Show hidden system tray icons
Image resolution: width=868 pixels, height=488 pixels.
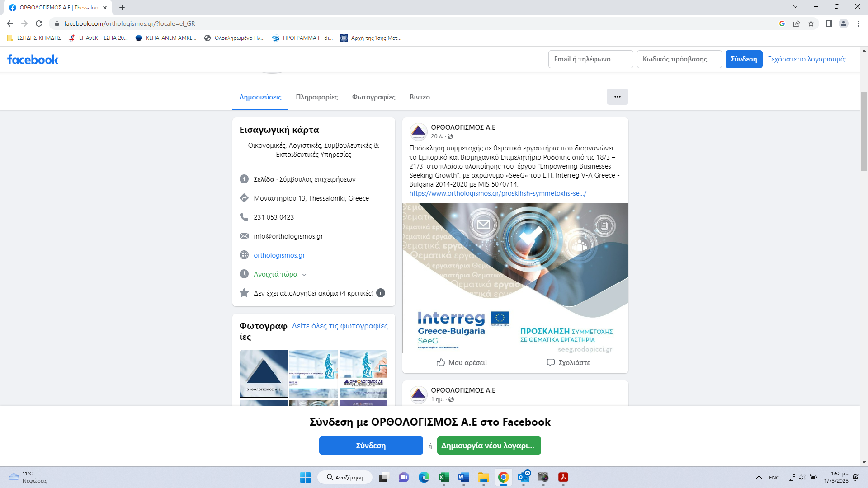coord(759,477)
